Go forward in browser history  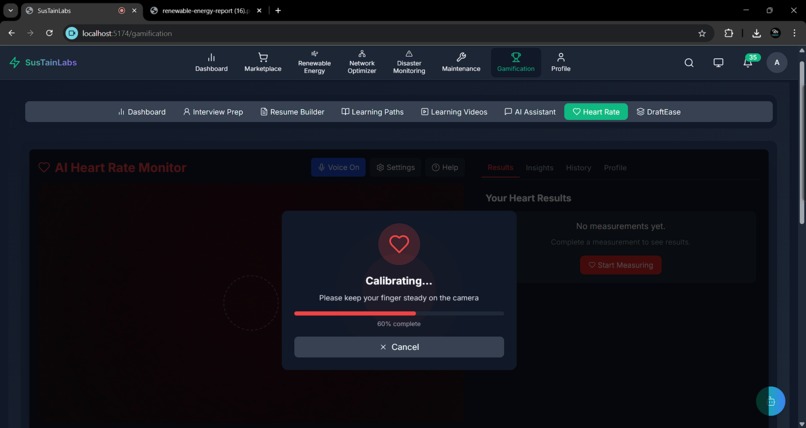pos(30,33)
